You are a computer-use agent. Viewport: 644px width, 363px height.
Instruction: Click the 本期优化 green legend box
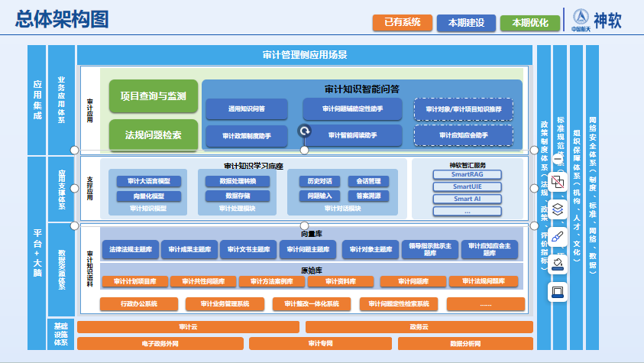point(530,23)
